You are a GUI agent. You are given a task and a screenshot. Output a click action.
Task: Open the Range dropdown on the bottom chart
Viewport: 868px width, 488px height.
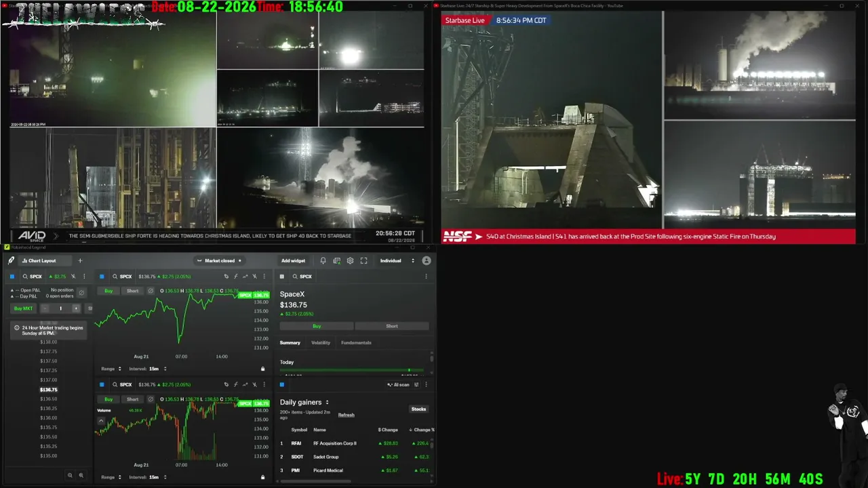(111, 477)
